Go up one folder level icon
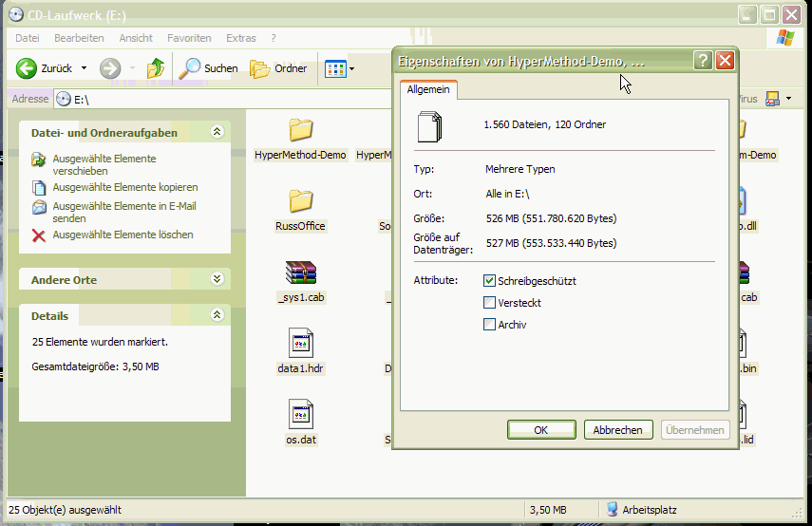The image size is (812, 526). (156, 68)
